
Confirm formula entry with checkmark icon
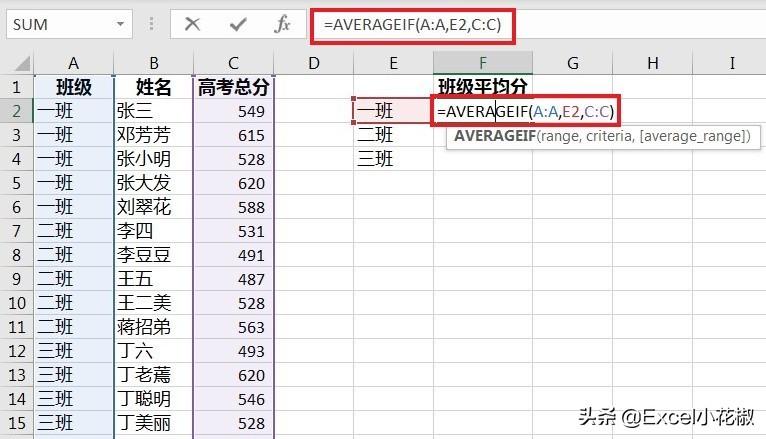[238, 23]
